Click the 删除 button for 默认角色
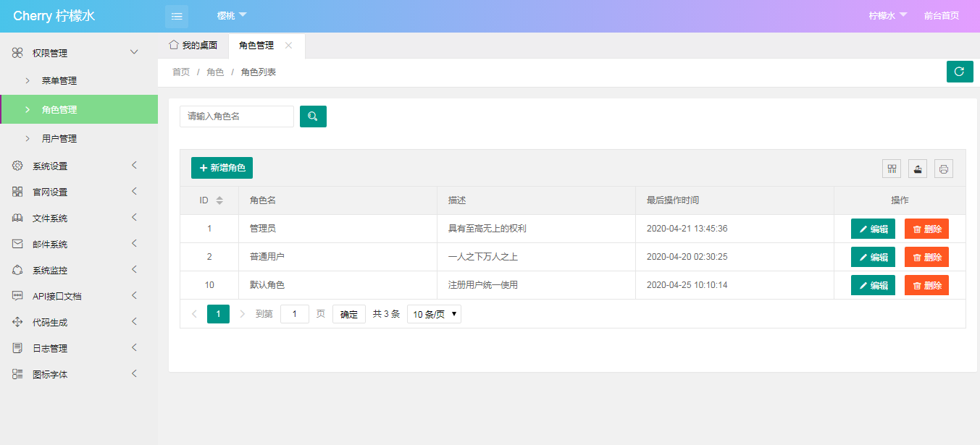The image size is (980, 445). coord(926,284)
